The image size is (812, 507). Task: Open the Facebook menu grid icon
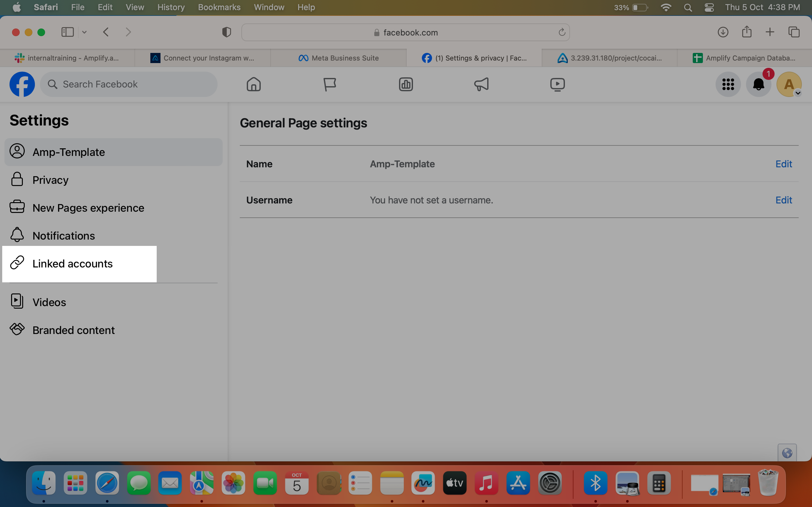pyautogui.click(x=728, y=84)
